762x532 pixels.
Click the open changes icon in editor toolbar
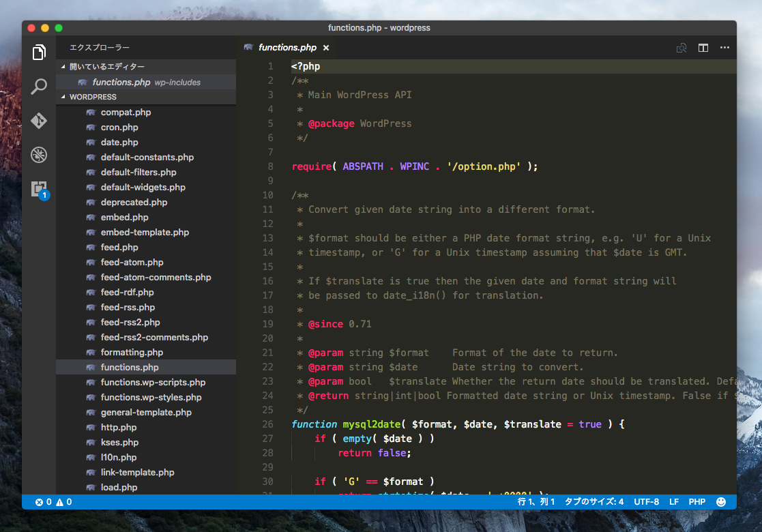681,48
